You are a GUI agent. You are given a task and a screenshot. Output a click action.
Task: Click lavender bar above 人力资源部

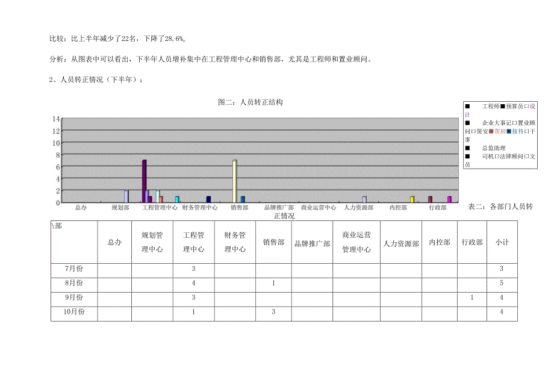[x=365, y=199]
